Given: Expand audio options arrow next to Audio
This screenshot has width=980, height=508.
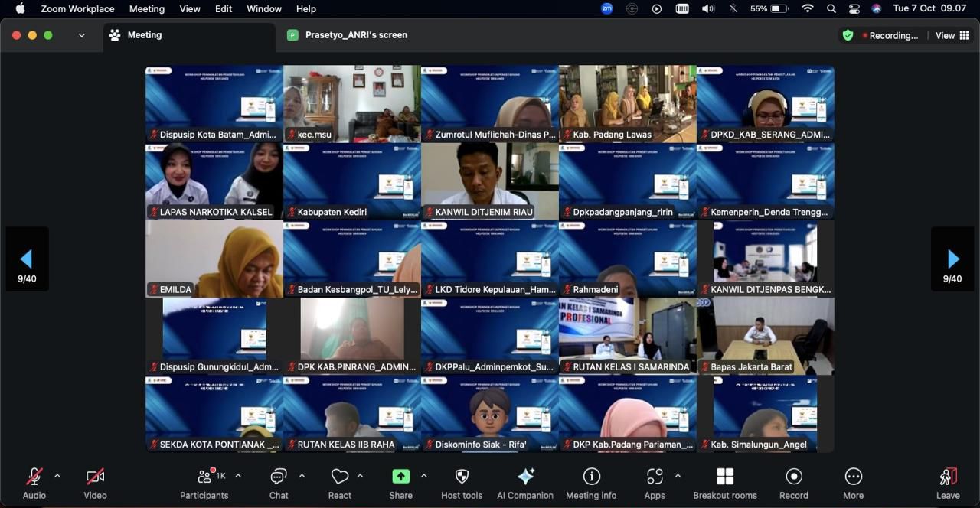Looking at the screenshot, I should click(x=57, y=476).
